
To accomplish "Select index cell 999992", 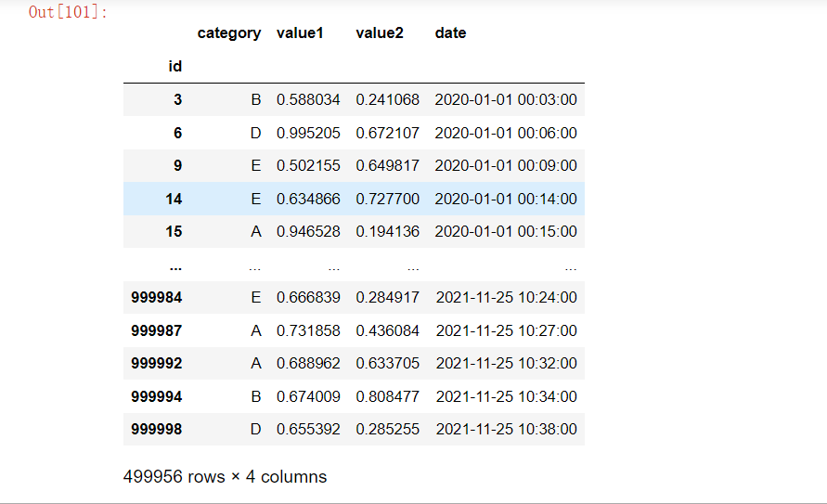I will point(157,363).
